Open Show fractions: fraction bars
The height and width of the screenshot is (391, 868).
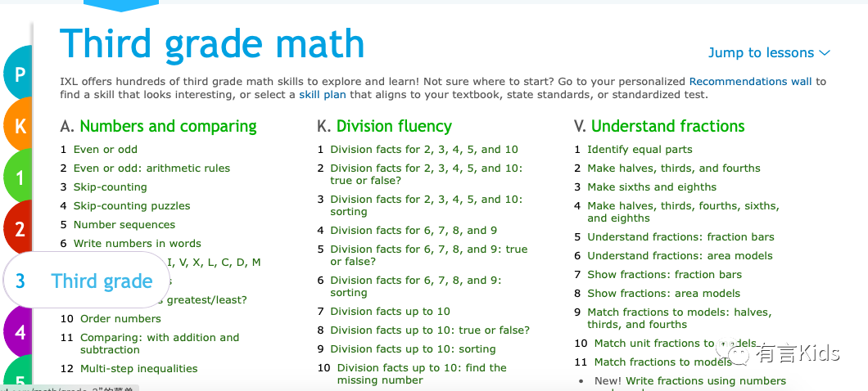click(x=664, y=274)
